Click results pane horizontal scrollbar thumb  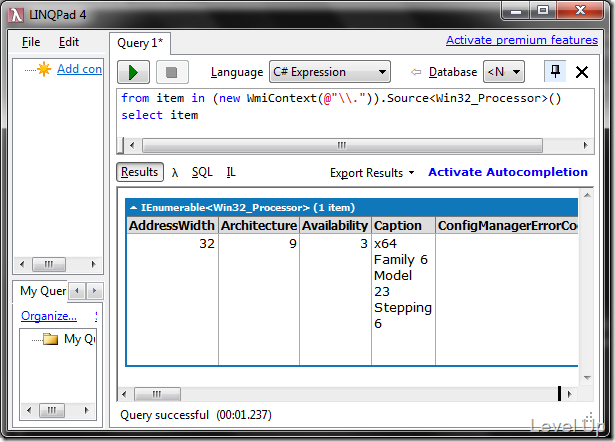coord(157,394)
